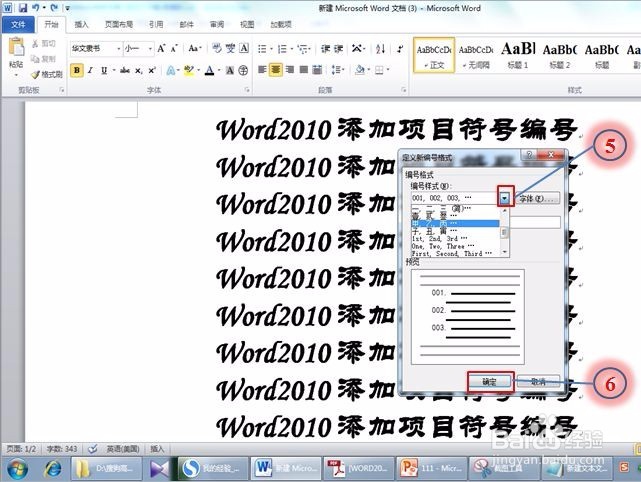Screen dimensions: 641x482
Task: Open the font name dropdown
Action: [119, 49]
